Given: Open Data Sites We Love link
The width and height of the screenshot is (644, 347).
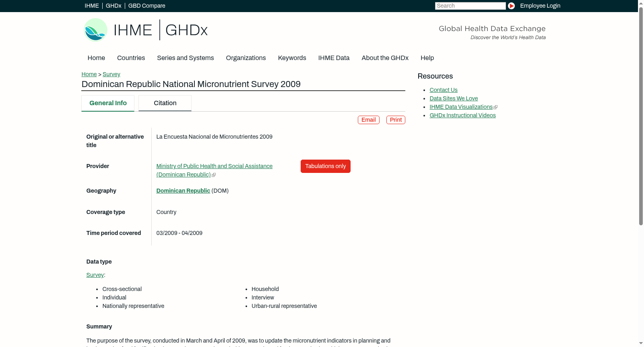Looking at the screenshot, I should click(454, 98).
